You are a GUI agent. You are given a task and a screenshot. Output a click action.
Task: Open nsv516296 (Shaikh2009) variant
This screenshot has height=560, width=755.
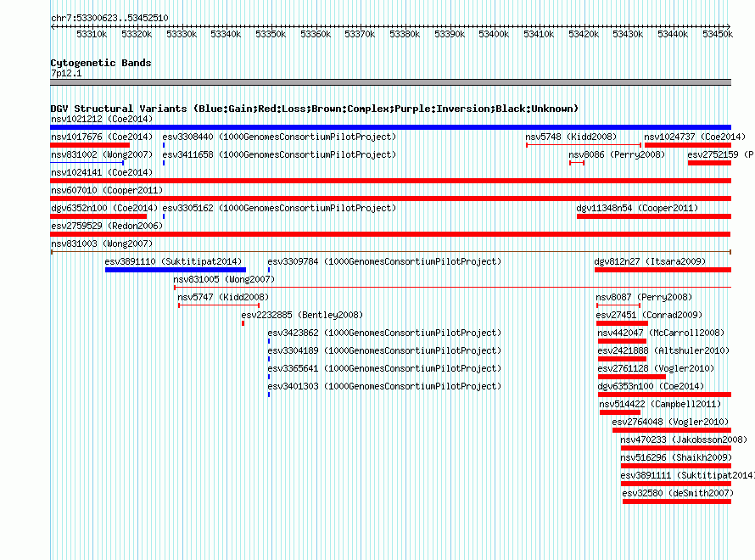point(676,457)
